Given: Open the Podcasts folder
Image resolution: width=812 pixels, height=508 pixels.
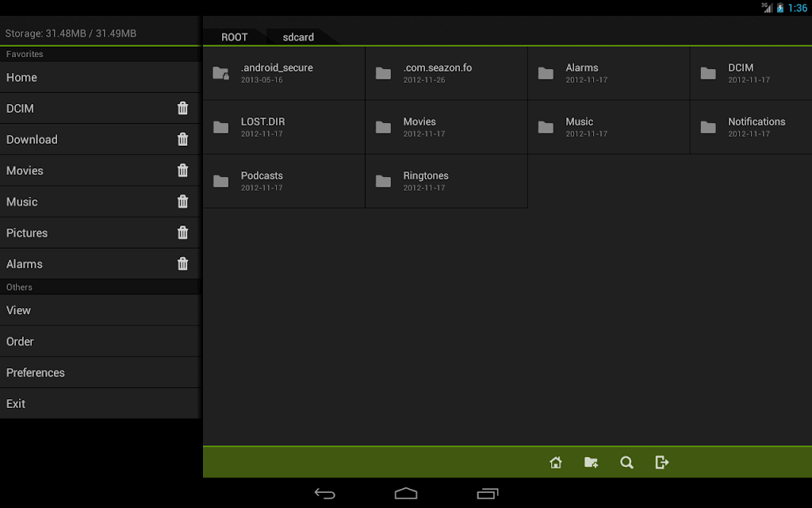Looking at the screenshot, I should point(284,181).
